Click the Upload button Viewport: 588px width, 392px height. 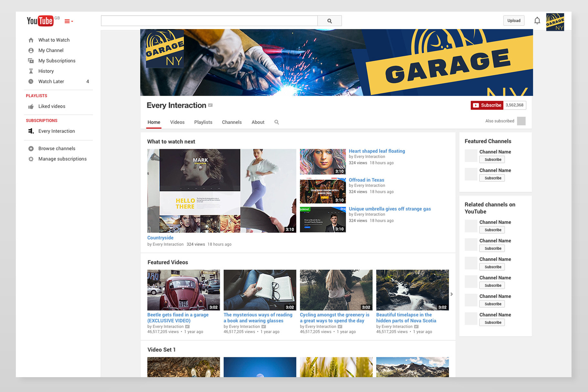(x=514, y=21)
